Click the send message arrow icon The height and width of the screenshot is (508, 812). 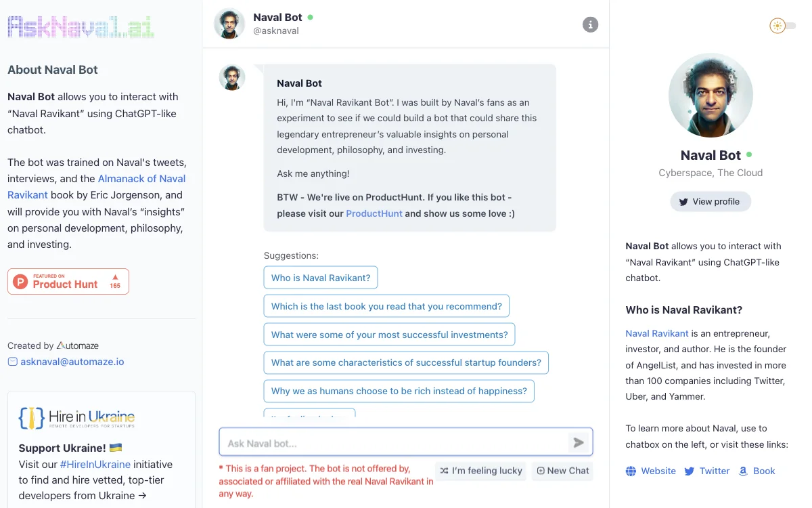point(579,443)
